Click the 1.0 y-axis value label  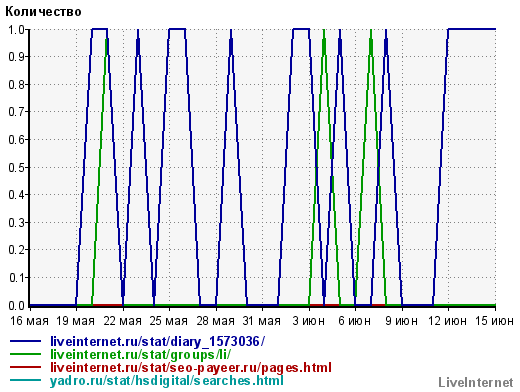coord(16,30)
